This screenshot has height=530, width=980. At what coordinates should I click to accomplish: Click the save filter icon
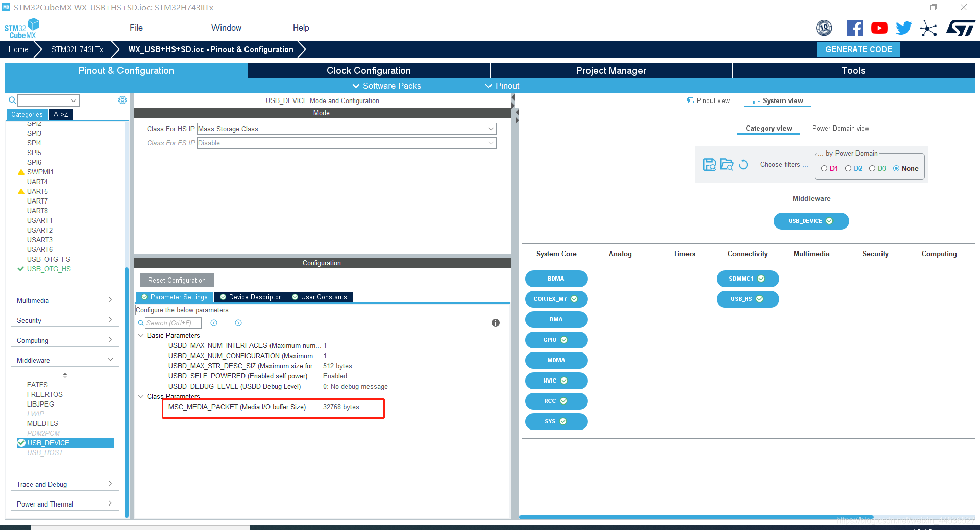click(x=709, y=164)
